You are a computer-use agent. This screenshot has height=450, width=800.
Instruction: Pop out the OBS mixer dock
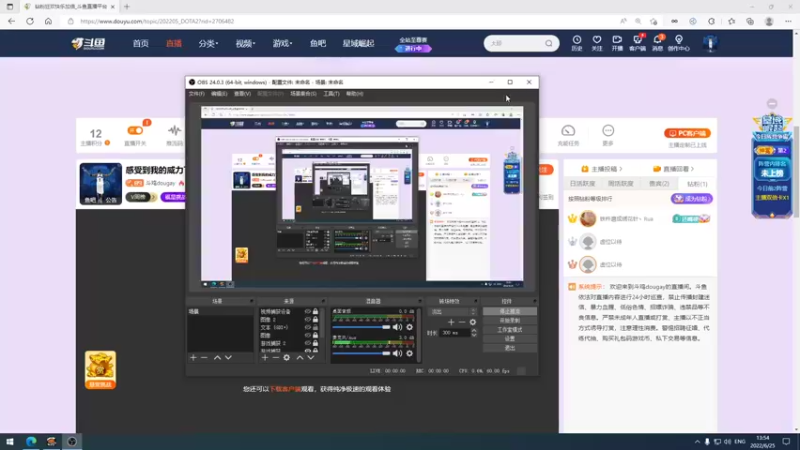[x=419, y=301]
